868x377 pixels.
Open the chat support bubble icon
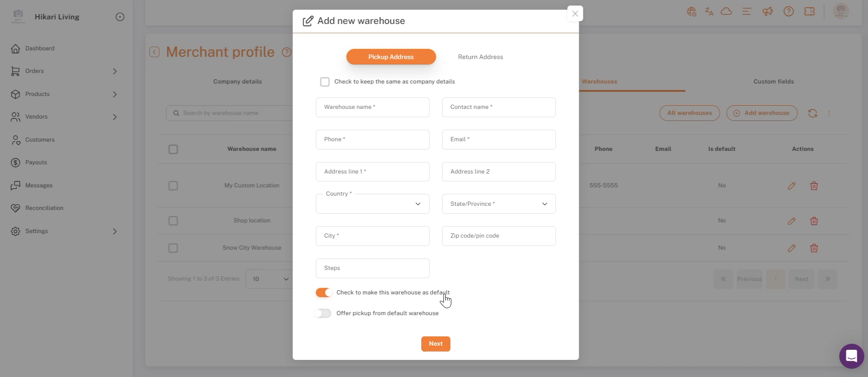pyautogui.click(x=851, y=356)
